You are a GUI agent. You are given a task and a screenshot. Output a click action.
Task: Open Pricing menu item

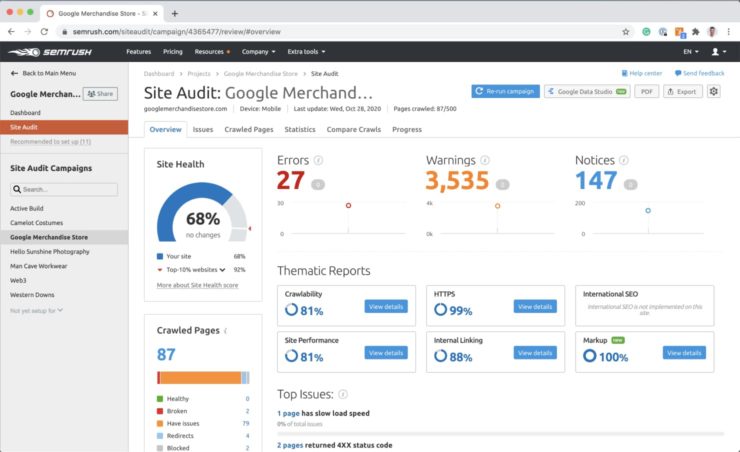pos(173,51)
